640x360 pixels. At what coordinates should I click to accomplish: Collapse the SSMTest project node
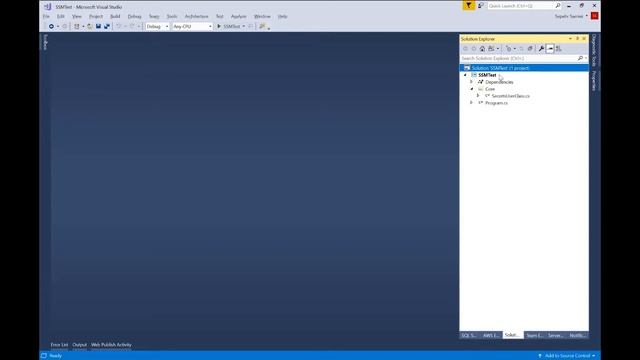tap(465, 75)
